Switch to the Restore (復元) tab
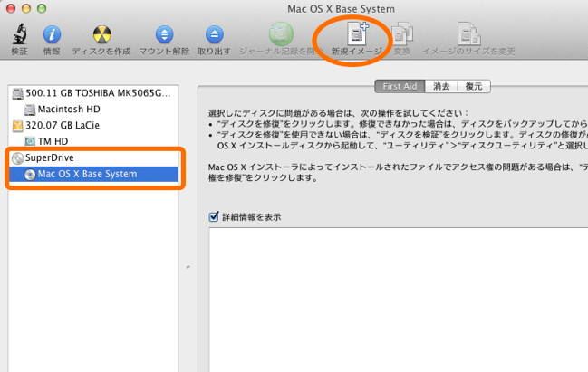This screenshot has width=588, height=372. point(474,86)
